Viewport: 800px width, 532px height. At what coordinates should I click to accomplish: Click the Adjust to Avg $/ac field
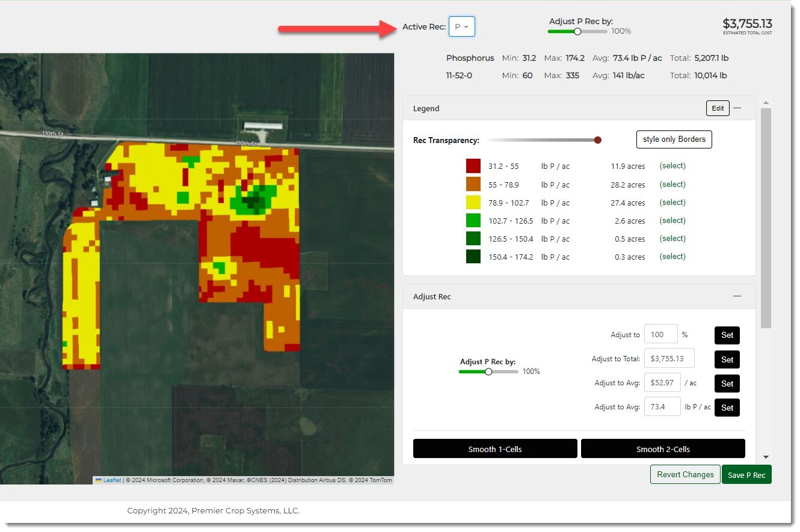pos(662,383)
